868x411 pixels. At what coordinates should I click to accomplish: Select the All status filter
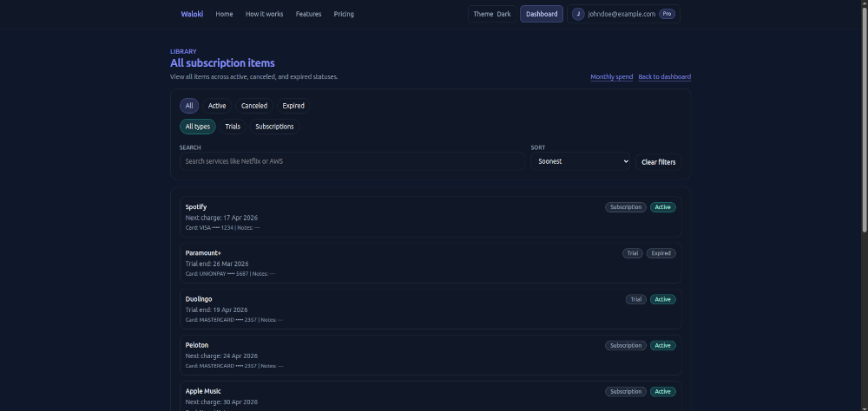[189, 106]
